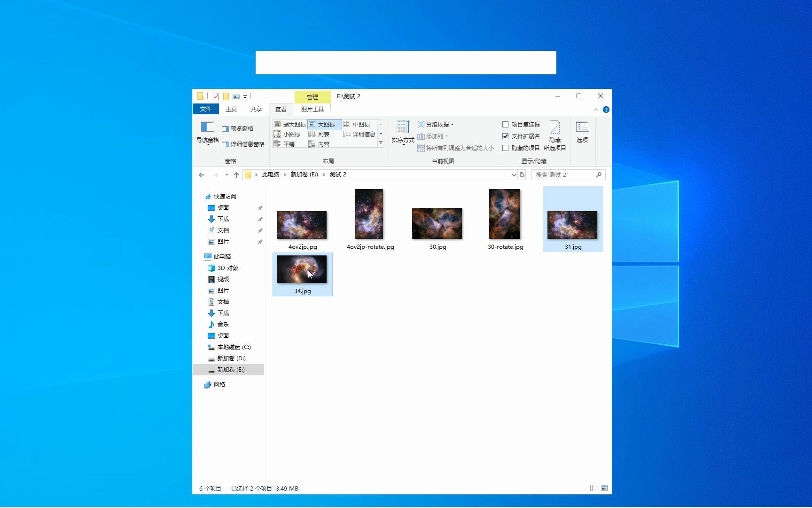Switch to Picture Tools (图片工具) tab
812x508 pixels.
(x=312, y=109)
